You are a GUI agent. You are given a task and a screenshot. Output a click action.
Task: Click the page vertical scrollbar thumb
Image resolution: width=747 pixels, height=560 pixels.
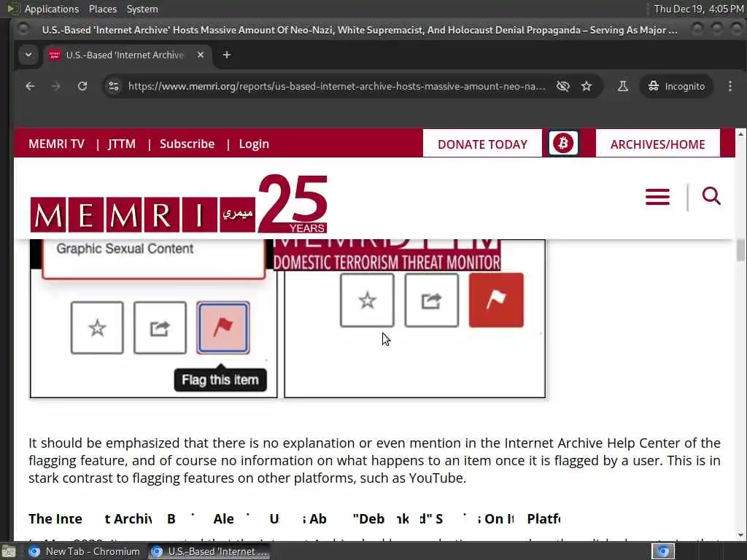tap(740, 251)
